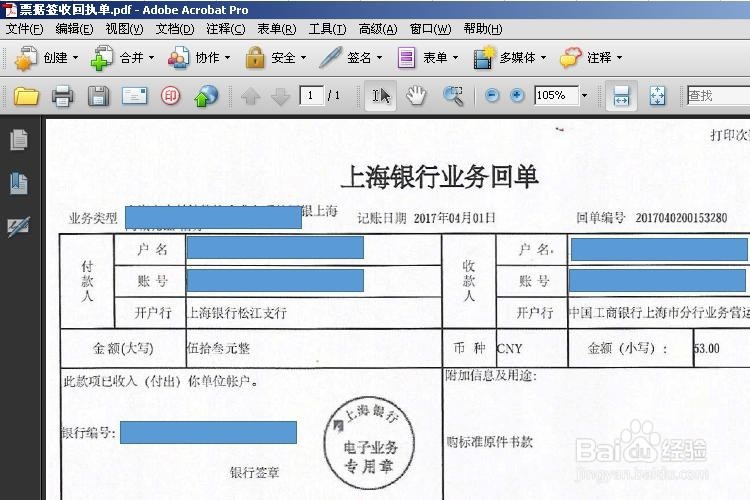Expand the 协作 dropdown
Image resolution: width=750 pixels, height=500 pixels.
click(x=228, y=57)
